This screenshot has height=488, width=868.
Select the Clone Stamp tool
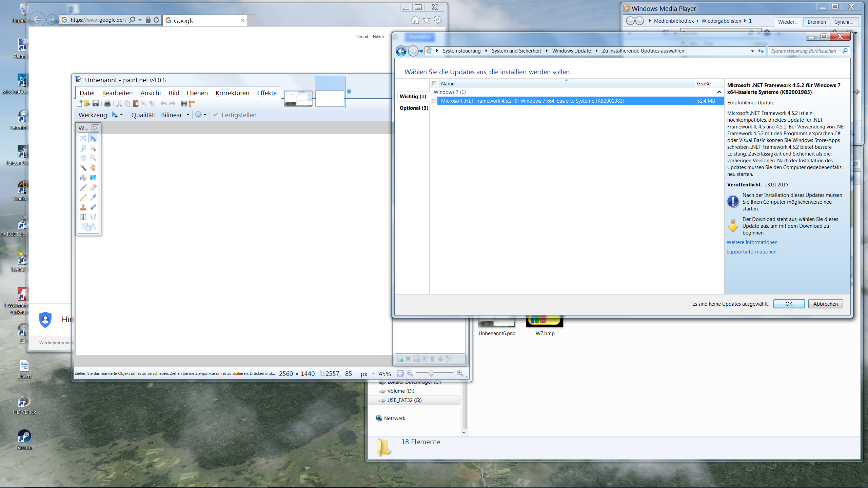tap(83, 207)
